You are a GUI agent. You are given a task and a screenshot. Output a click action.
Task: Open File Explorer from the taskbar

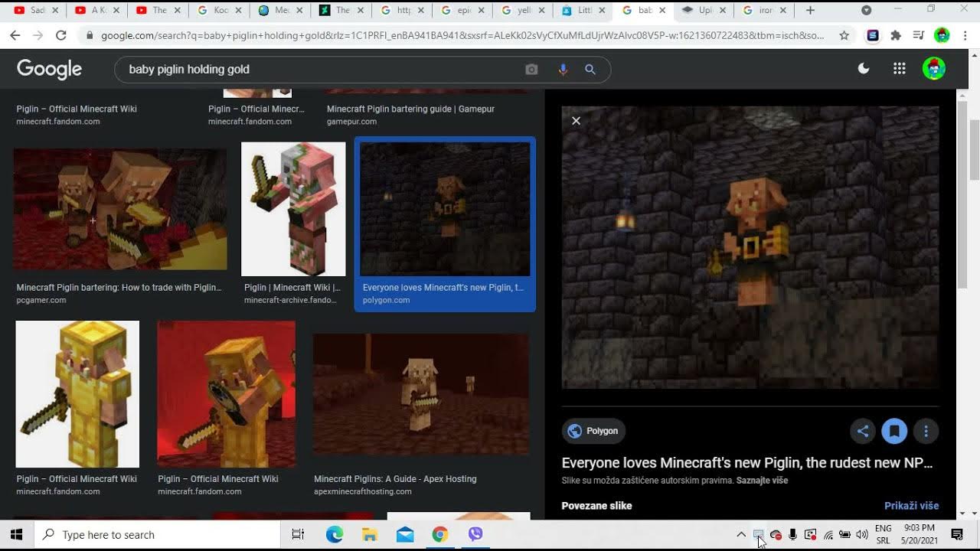pos(370,534)
